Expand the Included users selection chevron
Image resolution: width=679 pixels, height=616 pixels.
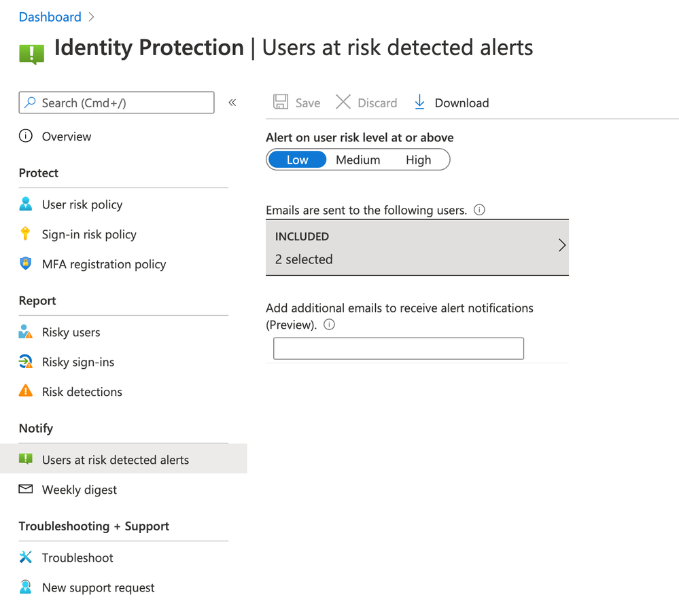[x=561, y=246]
